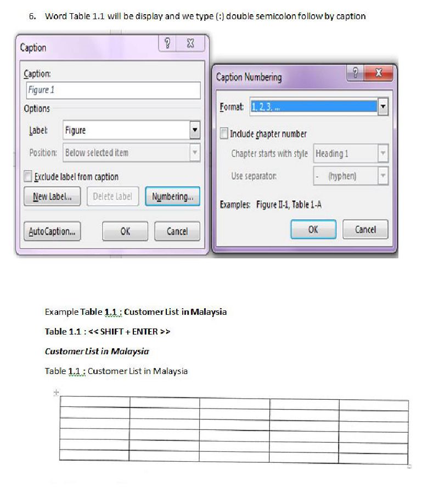The width and height of the screenshot is (439, 504).
Task: Check Include chapter number option
Action: (224, 134)
